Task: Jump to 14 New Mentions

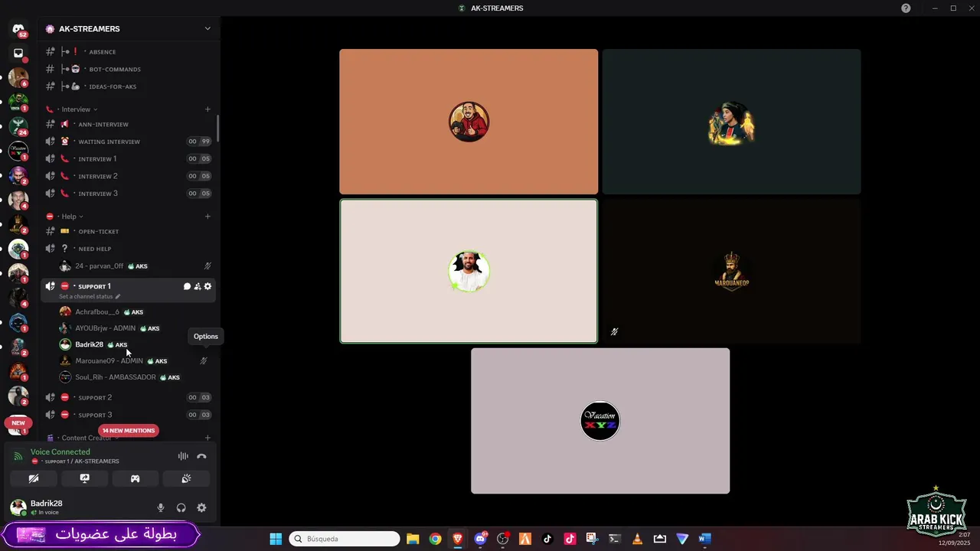Action: pos(128,431)
